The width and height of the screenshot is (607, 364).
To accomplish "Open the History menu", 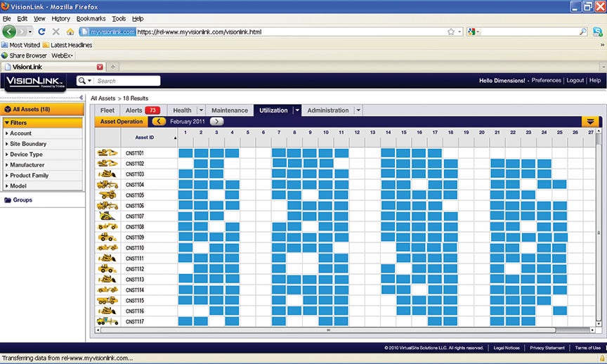I will point(61,18).
